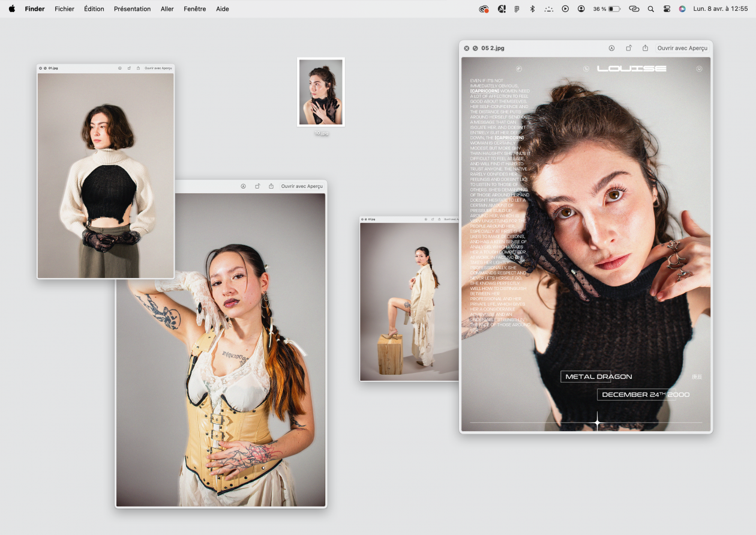Open Siri from the menu bar

[x=682, y=9]
